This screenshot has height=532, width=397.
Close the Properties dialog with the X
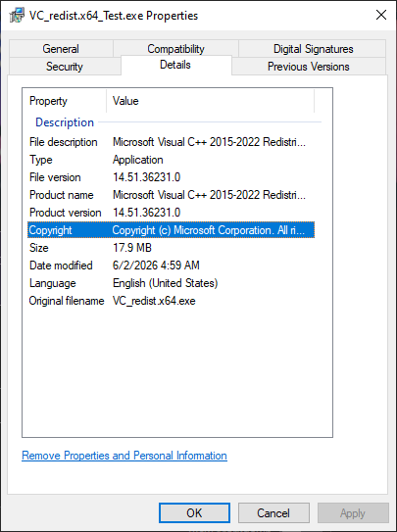(x=381, y=16)
